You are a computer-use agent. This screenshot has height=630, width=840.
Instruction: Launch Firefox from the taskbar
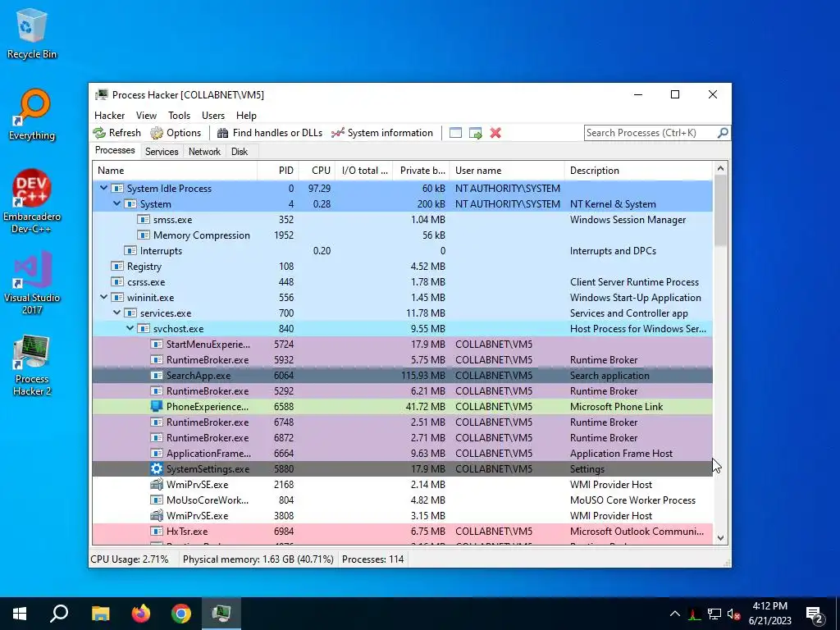tap(141, 614)
